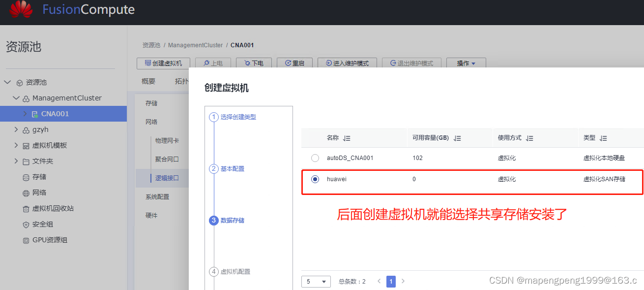Image resolution: width=644 pixels, height=290 pixels.
Task: Open the 网络 configuration menu item
Action: tap(151, 122)
